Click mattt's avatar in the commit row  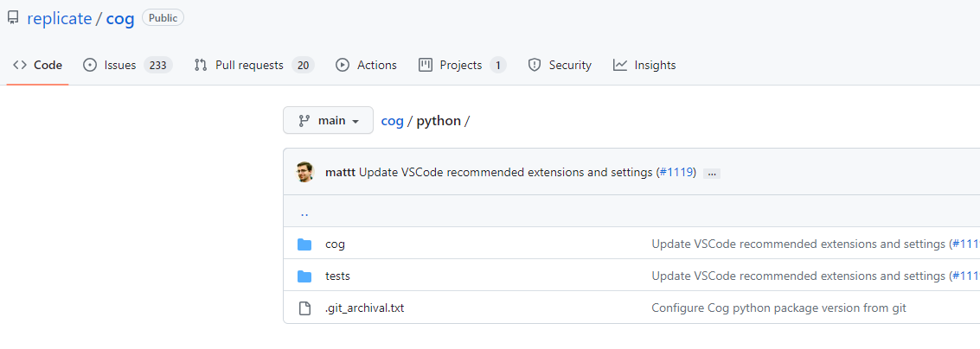(304, 172)
